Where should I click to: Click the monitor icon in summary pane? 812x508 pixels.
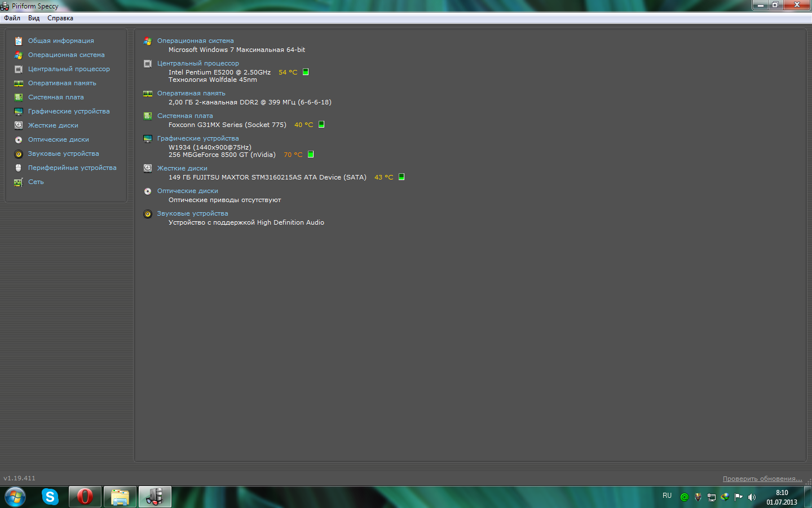pos(148,139)
